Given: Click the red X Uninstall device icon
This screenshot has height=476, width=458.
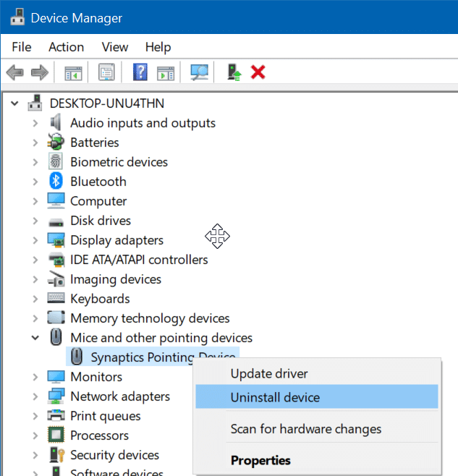Looking at the screenshot, I should [x=258, y=72].
